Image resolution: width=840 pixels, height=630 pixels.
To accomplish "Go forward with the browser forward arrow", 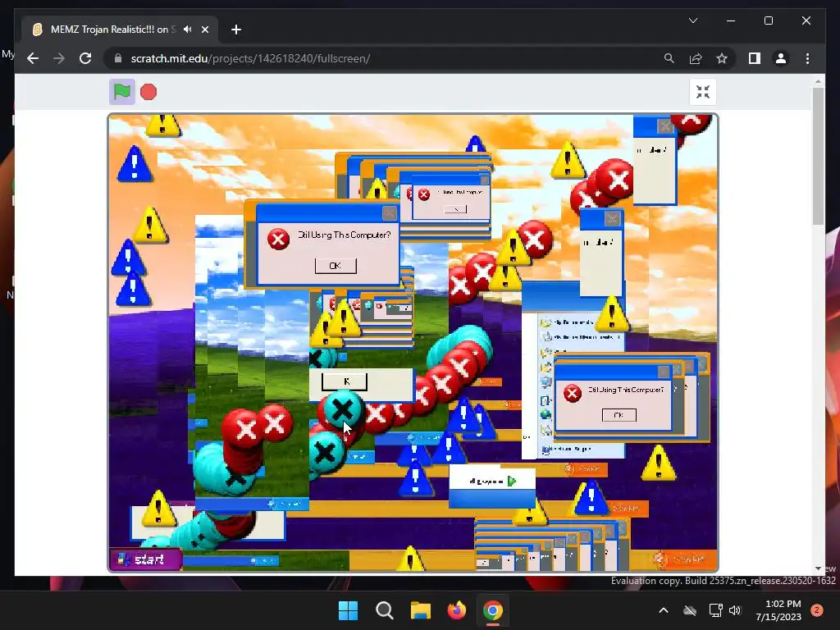I will [x=59, y=58].
